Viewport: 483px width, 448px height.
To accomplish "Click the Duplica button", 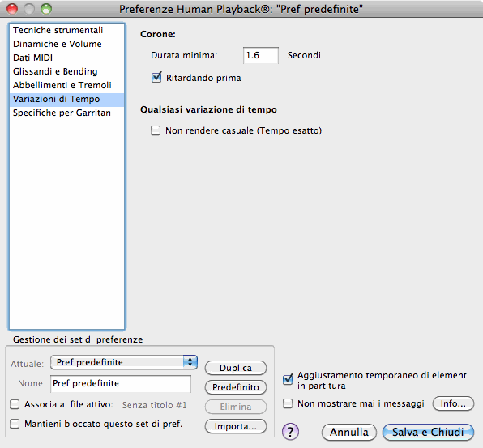I will [x=236, y=368].
